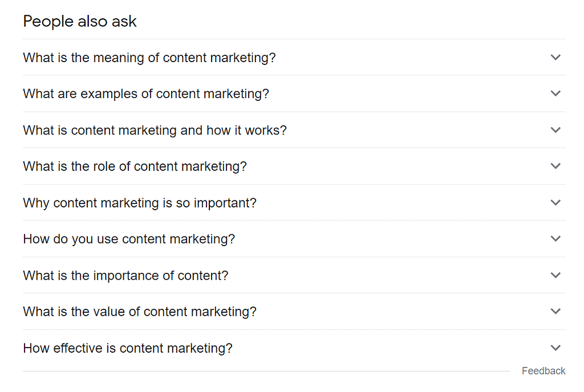Click down arrow beside 'How effective' question
This screenshot has height=392, width=584.
point(555,348)
